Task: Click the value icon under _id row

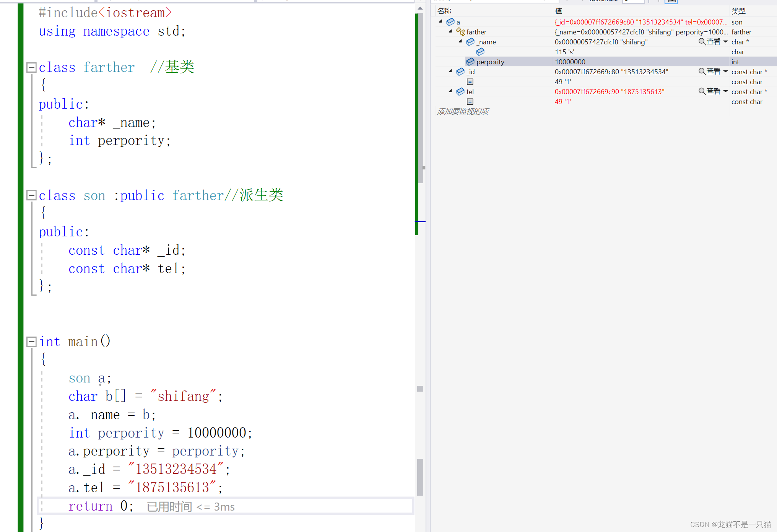Action: point(470,81)
